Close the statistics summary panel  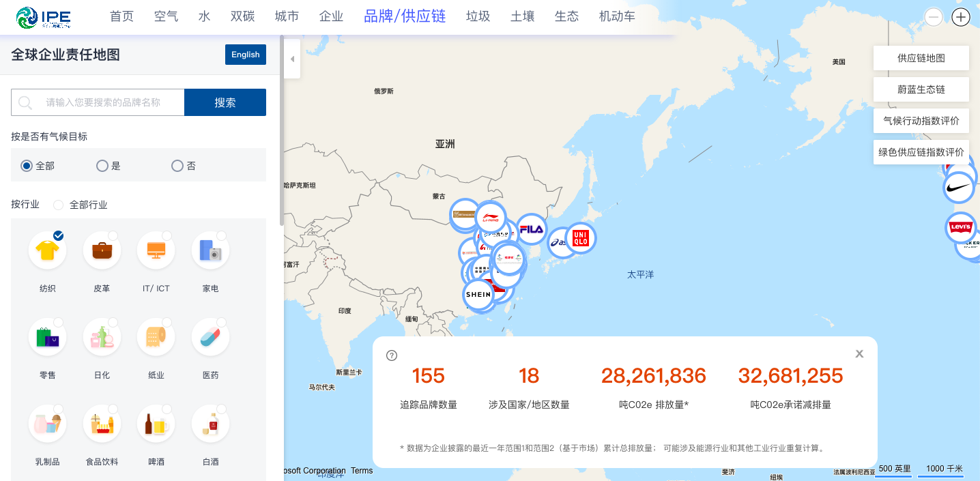click(860, 353)
